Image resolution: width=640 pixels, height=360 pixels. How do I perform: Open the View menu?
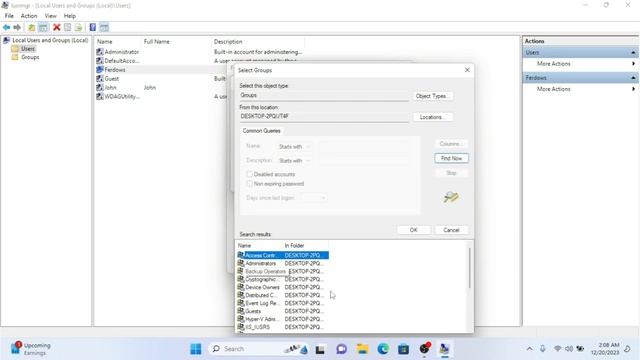tap(51, 16)
